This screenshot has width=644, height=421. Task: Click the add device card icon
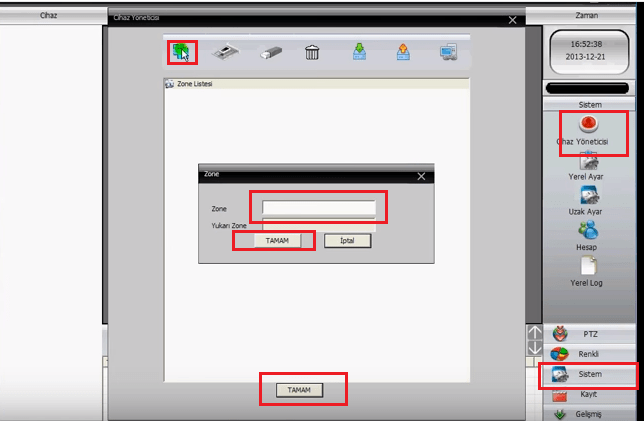tap(227, 53)
